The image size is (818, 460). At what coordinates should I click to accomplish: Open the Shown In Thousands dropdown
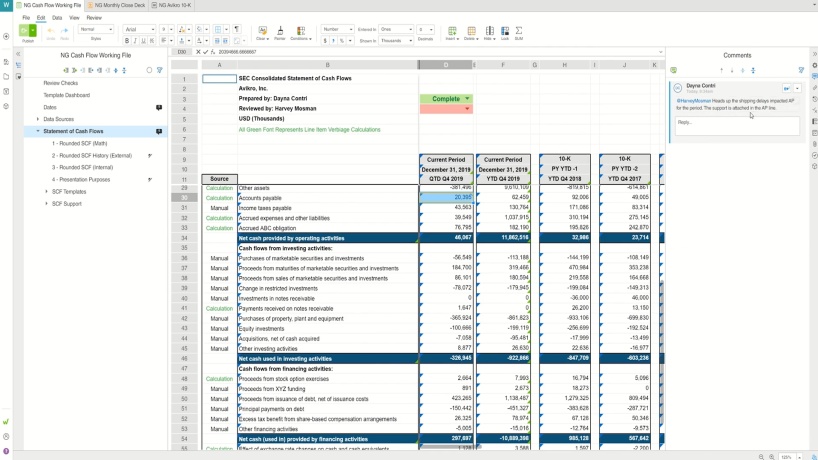tap(396, 41)
